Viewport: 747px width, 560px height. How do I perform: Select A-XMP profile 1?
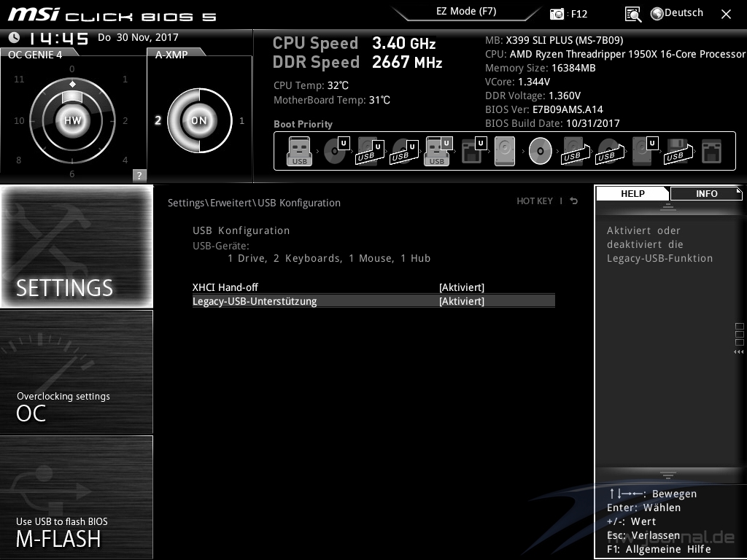tap(242, 121)
